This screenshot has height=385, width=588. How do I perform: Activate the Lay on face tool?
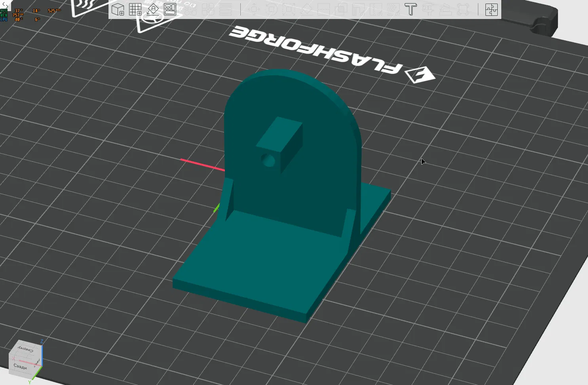pos(306,9)
